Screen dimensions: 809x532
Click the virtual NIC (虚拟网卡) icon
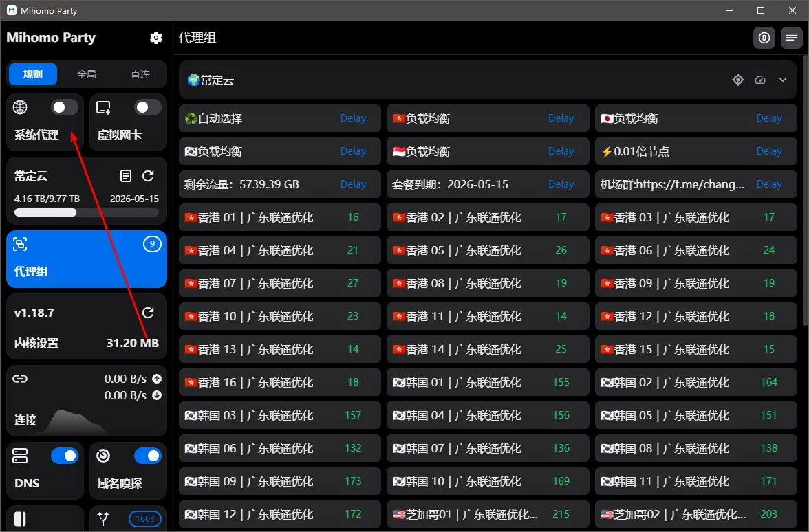coord(103,107)
